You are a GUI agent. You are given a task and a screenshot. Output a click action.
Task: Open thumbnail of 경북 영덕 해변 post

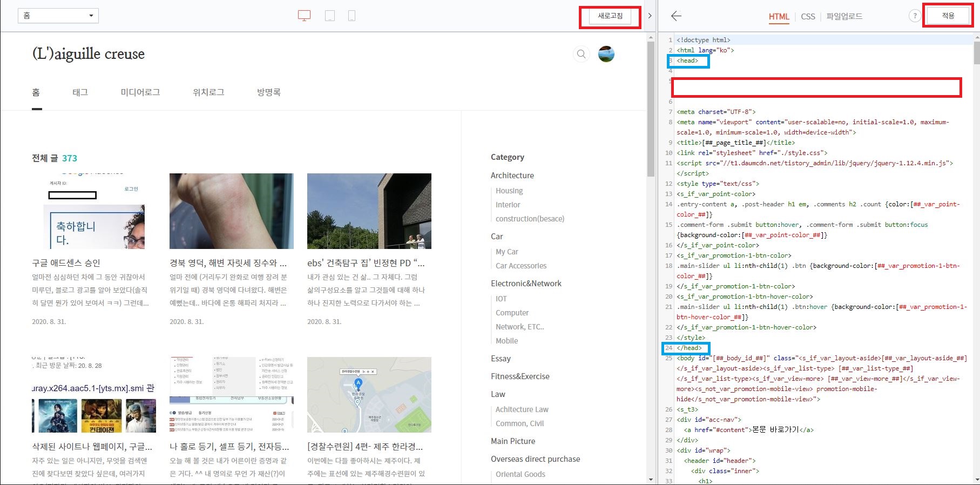pyautogui.click(x=232, y=211)
